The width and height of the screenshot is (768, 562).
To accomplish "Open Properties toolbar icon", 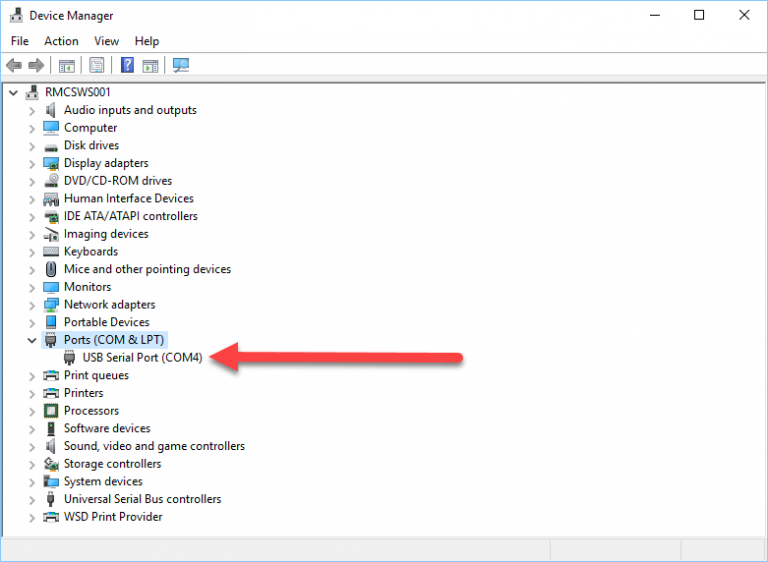I will [x=96, y=65].
